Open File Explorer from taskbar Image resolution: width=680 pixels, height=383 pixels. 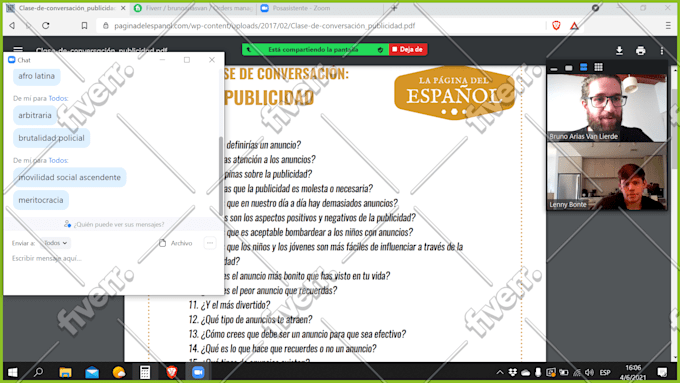(x=65, y=372)
